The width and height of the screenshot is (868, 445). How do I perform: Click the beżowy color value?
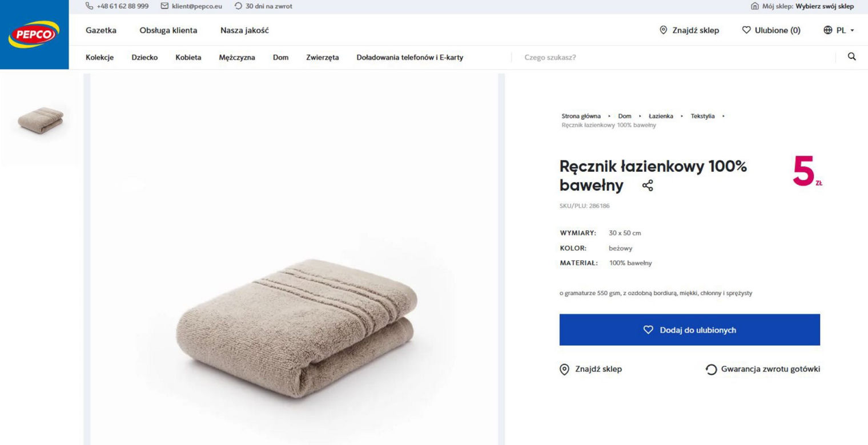pos(621,249)
